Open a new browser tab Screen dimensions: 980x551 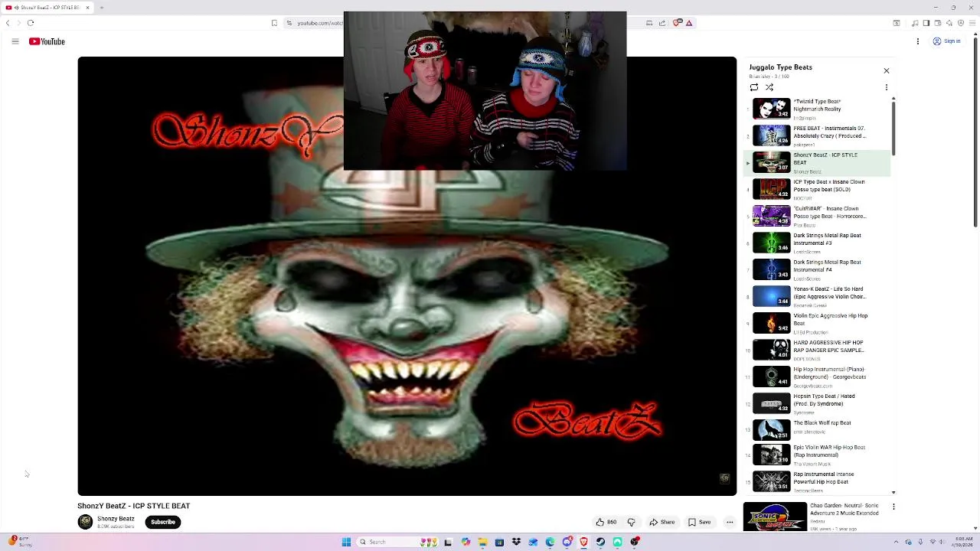(x=101, y=8)
